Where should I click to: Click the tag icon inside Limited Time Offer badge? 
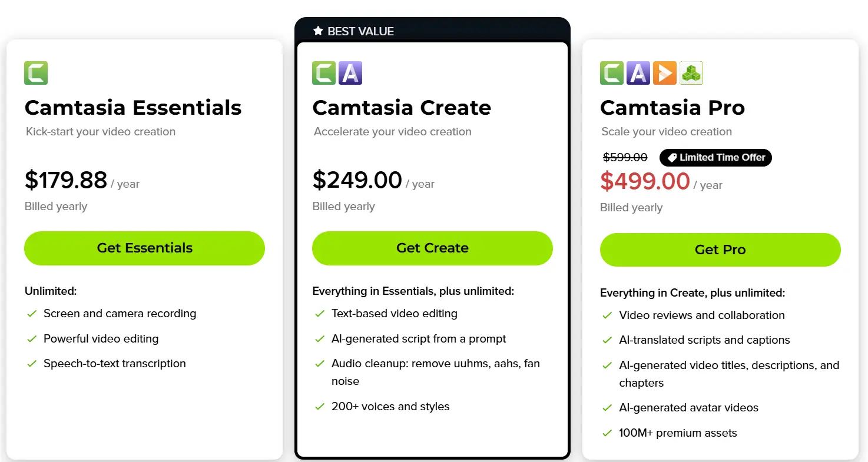pos(672,158)
